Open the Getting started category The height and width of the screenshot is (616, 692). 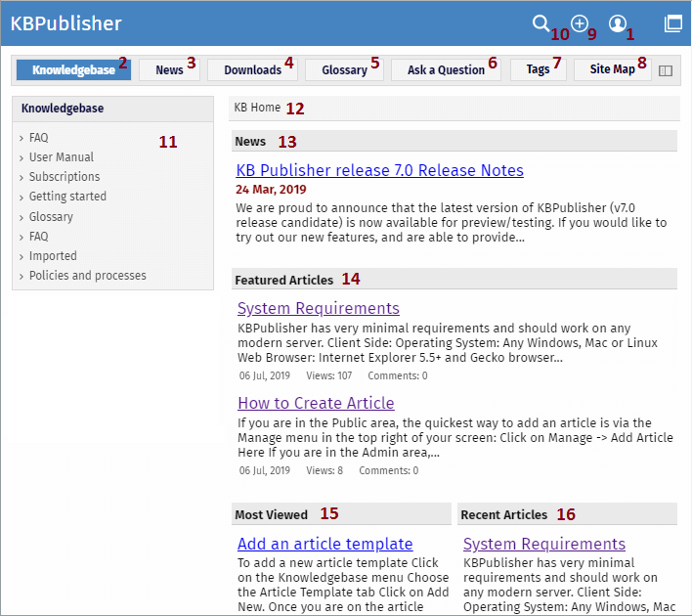point(67,197)
